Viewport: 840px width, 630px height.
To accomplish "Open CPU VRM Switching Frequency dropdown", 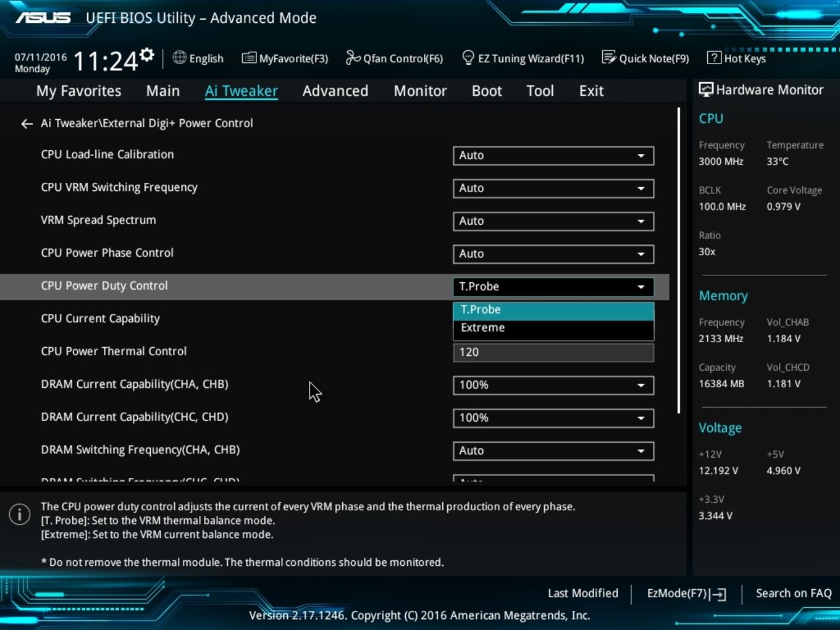I will click(553, 188).
